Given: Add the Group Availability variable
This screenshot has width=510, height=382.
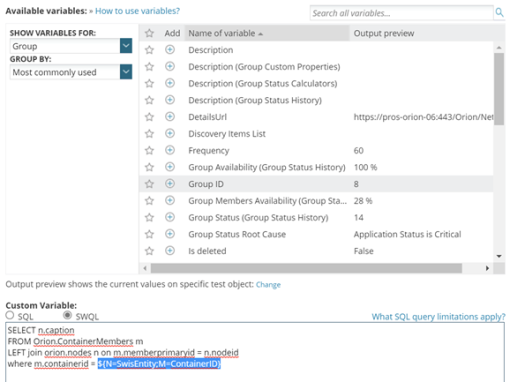Looking at the screenshot, I should (170, 167).
